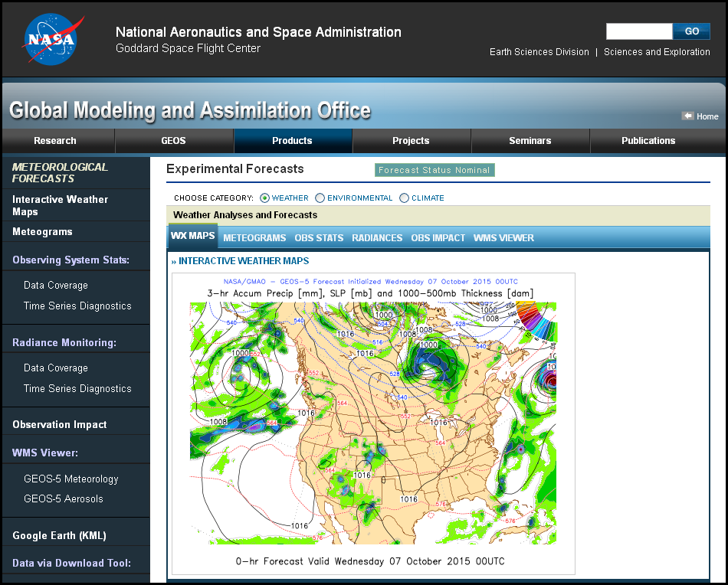Viewport: 728px width, 585px height.
Task: Open GEOS-5 Aerosols under WMS Viewer
Action: [64, 498]
